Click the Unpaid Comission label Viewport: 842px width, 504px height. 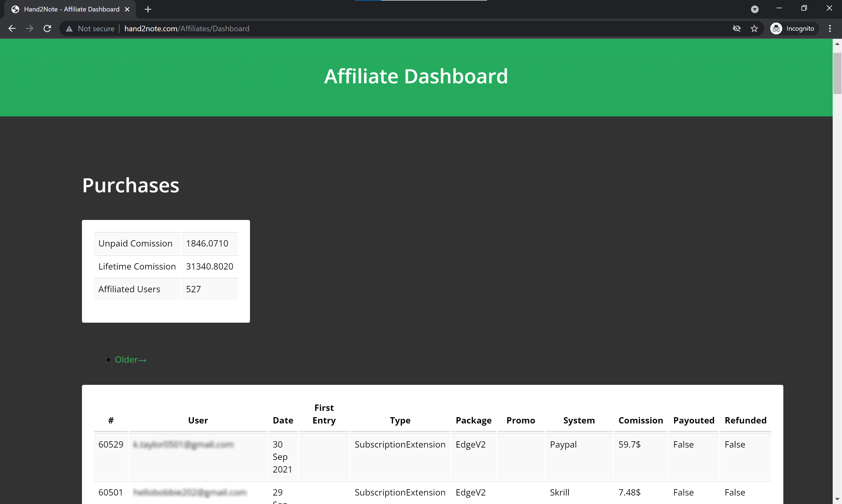click(135, 244)
